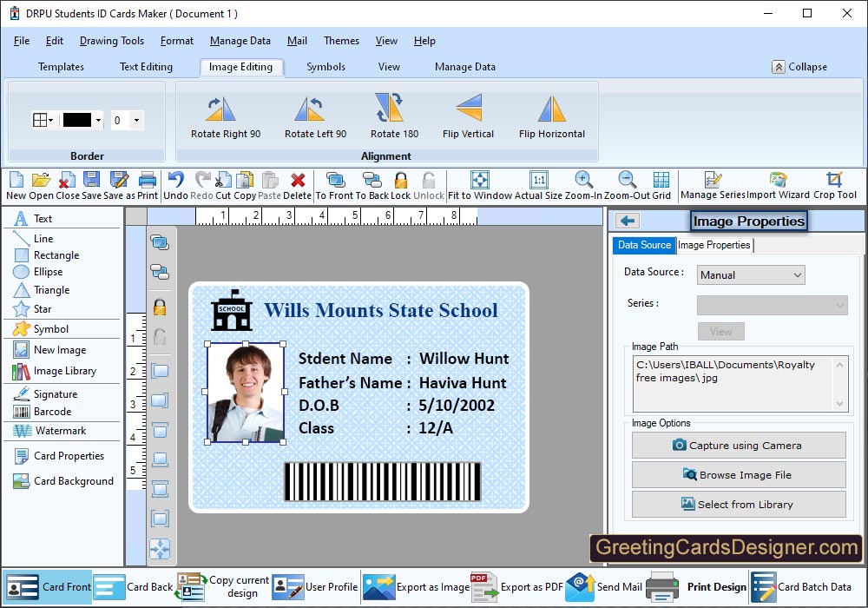This screenshot has height=608, width=868.
Task: Select the student photo on card
Action: pos(246,393)
